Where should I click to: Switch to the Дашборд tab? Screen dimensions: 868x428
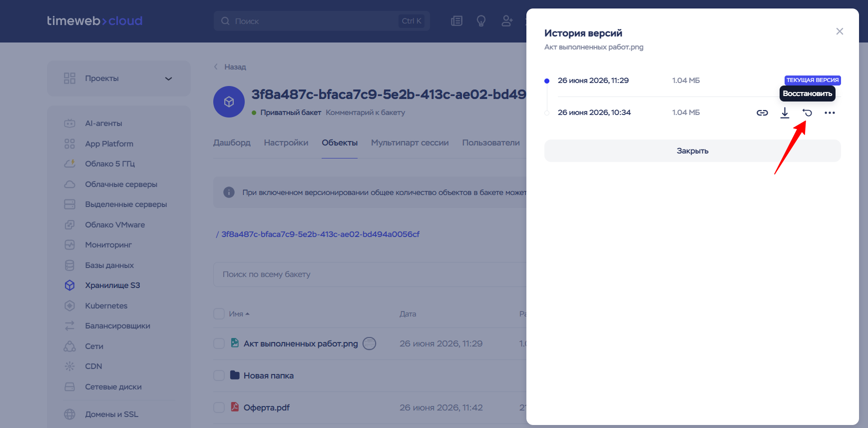pyautogui.click(x=232, y=142)
